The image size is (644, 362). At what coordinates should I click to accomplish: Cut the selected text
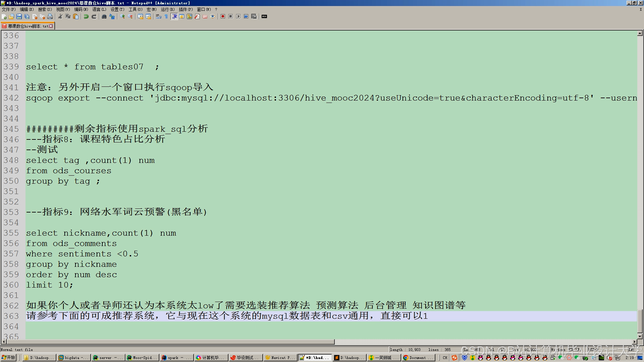[60, 16]
